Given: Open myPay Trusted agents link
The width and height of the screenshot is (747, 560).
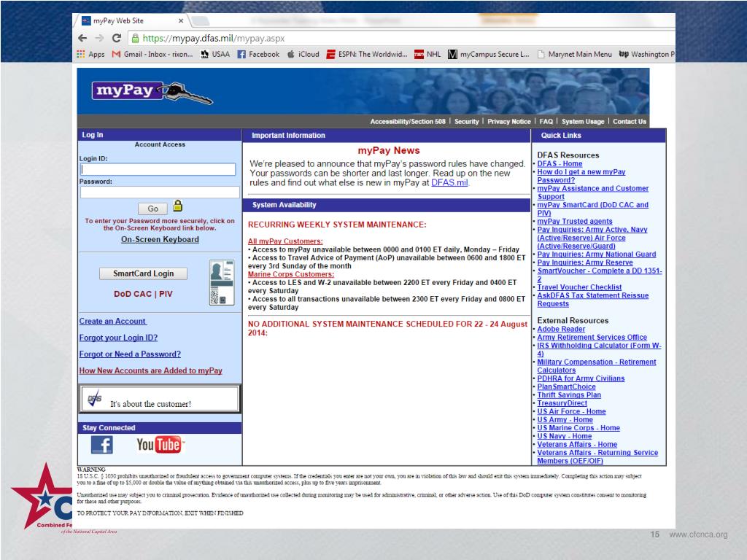Looking at the screenshot, I should (x=575, y=221).
